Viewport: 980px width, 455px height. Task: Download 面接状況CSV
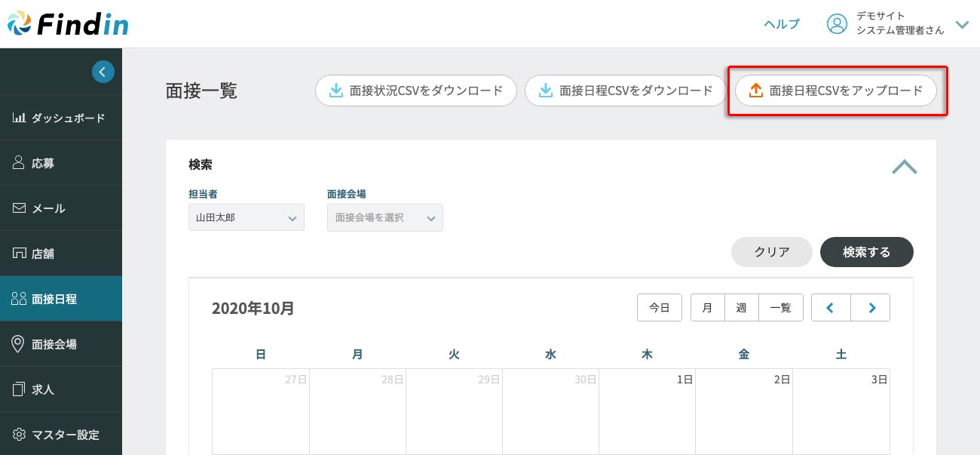[x=415, y=91]
